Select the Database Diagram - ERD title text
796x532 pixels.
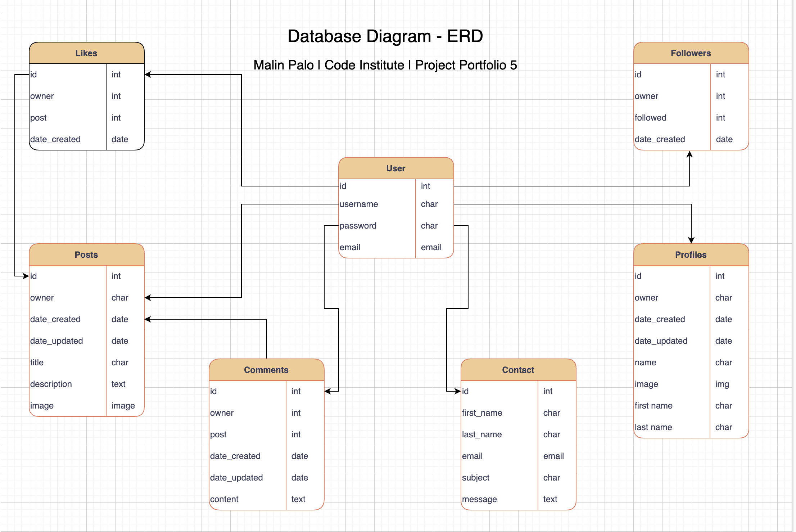tap(385, 36)
